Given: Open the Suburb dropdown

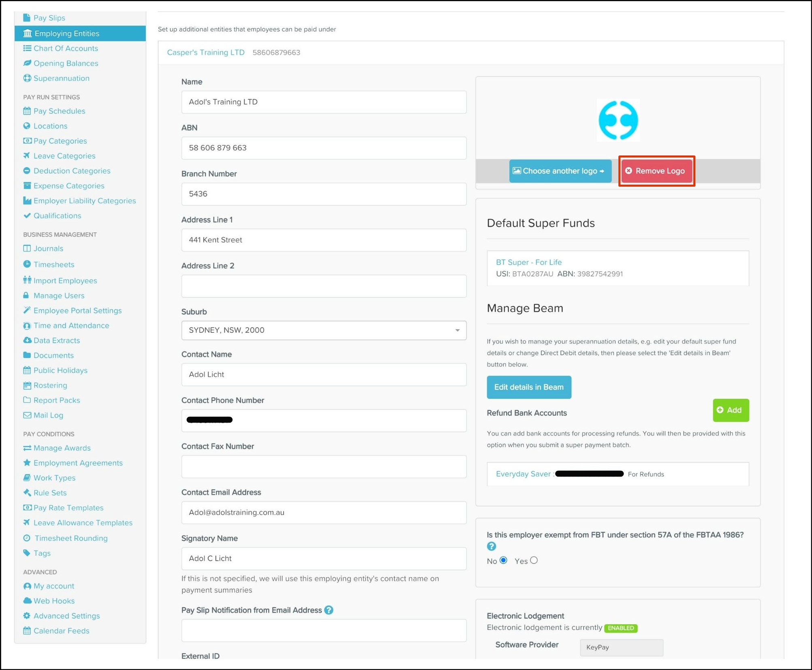Looking at the screenshot, I should (x=324, y=330).
